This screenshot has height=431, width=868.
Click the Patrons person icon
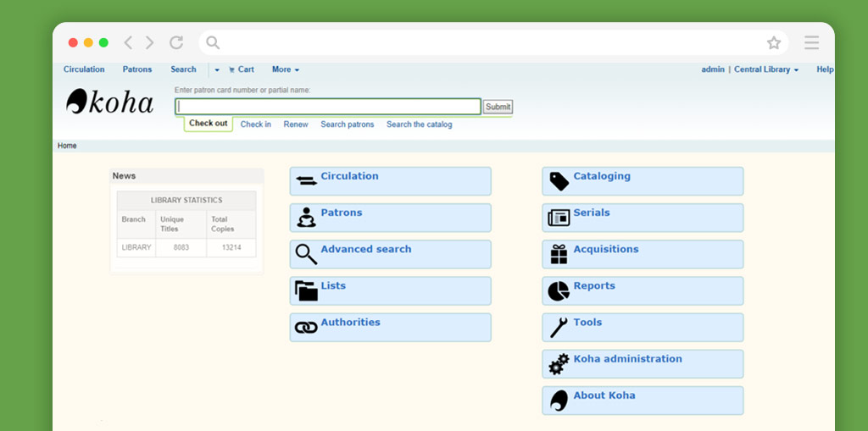(x=306, y=218)
